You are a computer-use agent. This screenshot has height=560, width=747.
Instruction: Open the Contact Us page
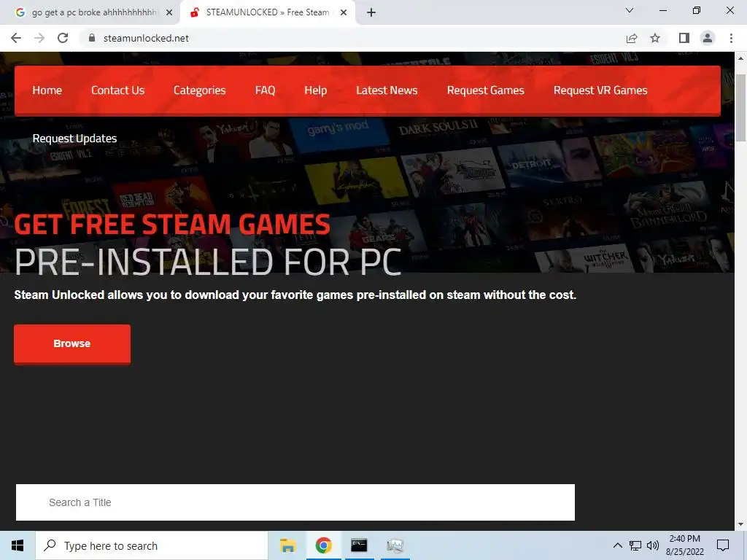pyautogui.click(x=117, y=90)
